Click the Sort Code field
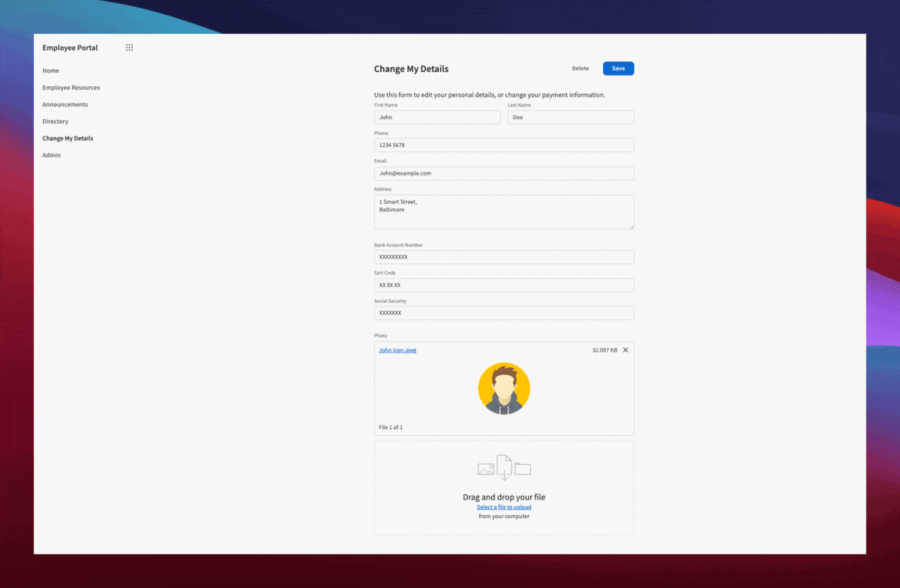The height and width of the screenshot is (588, 900). point(504,285)
